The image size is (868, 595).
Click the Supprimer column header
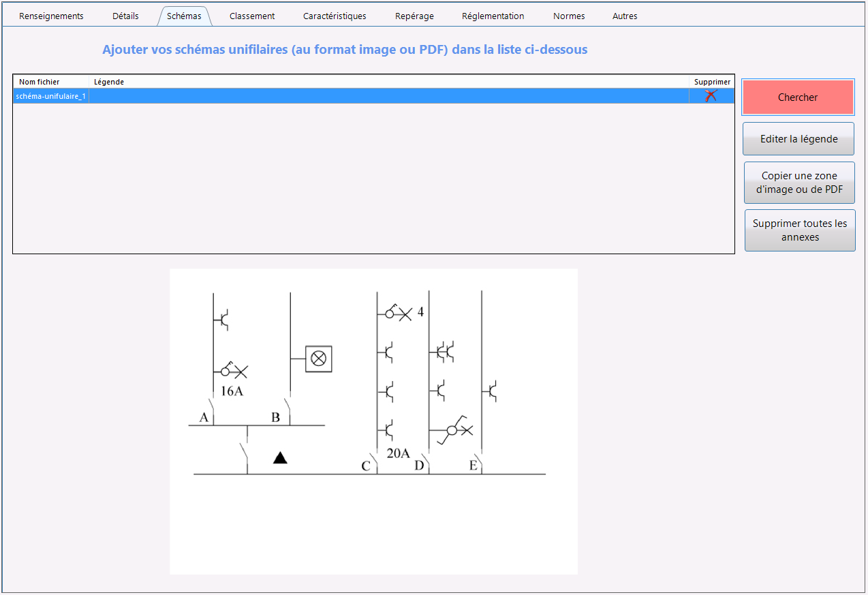(712, 82)
